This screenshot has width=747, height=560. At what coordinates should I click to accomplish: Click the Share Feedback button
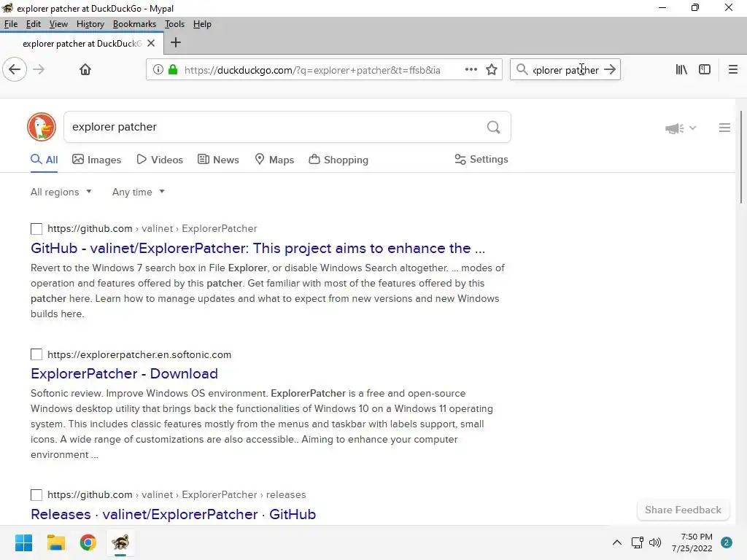pyautogui.click(x=683, y=510)
